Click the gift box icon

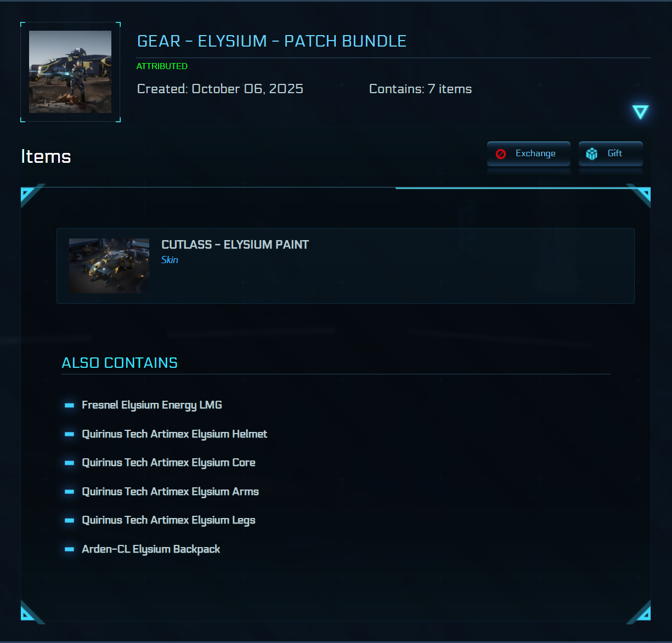click(591, 154)
